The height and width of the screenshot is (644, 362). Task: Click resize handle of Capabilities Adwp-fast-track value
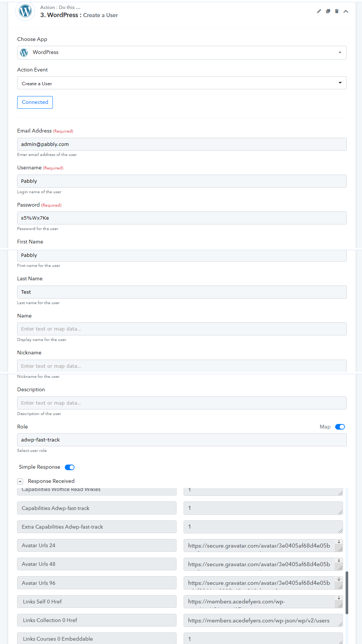pos(340,512)
